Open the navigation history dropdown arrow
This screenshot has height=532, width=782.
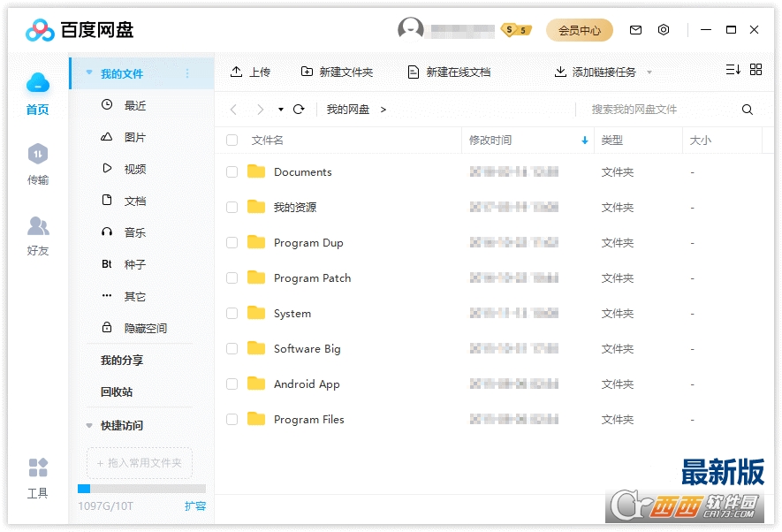[x=283, y=109]
